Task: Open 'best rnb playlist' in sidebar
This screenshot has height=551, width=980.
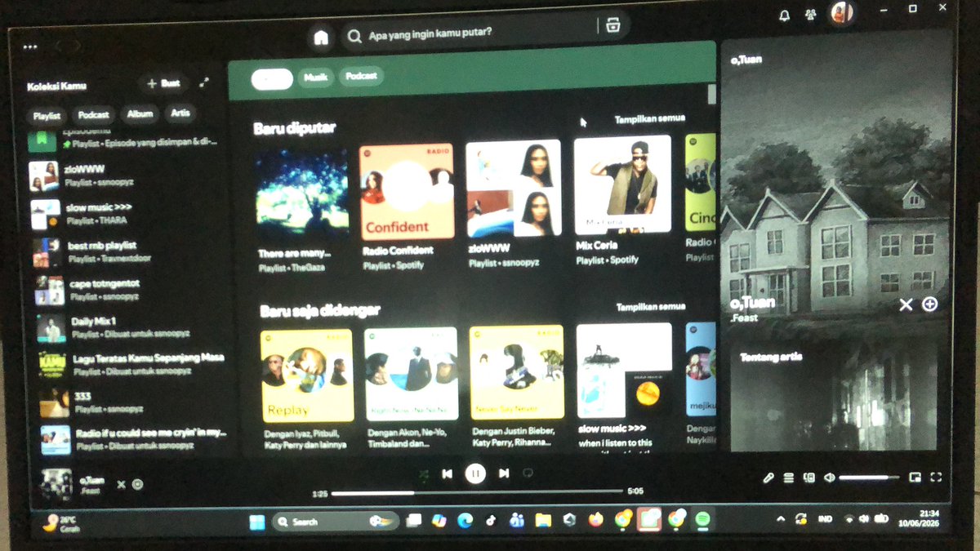Action: tap(128, 251)
